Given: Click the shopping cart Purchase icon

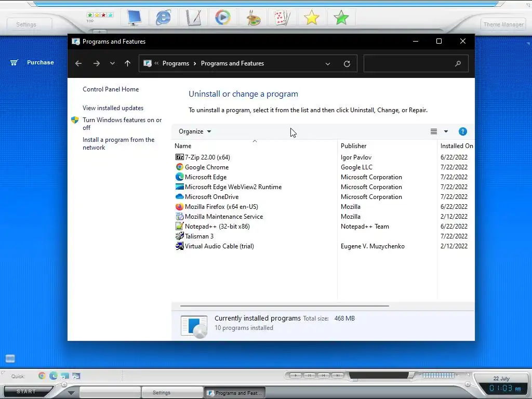Looking at the screenshot, I should point(14,62).
